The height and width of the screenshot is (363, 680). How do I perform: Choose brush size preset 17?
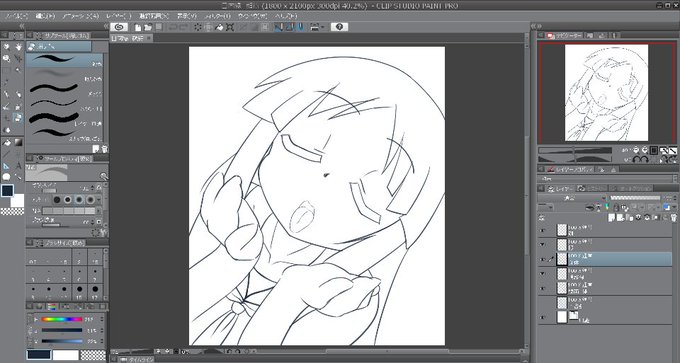(x=95, y=291)
